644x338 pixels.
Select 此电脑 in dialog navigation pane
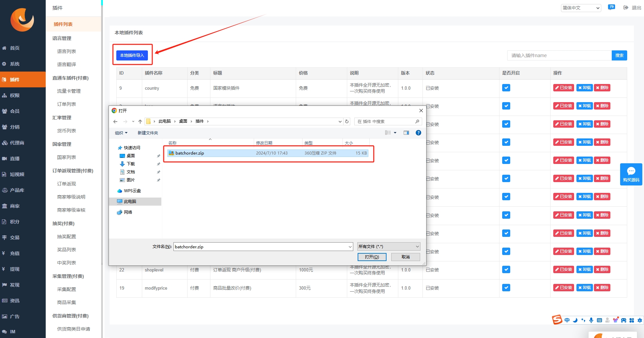coord(135,202)
